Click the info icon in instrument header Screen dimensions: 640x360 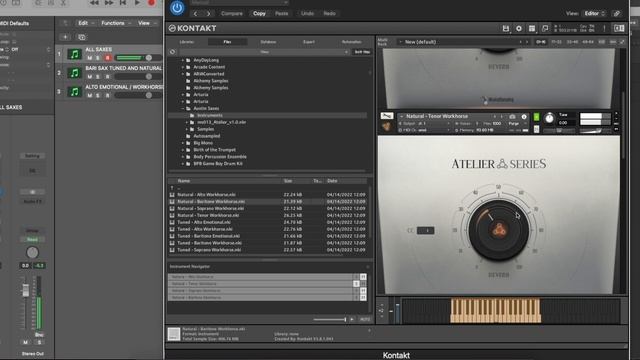524,117
